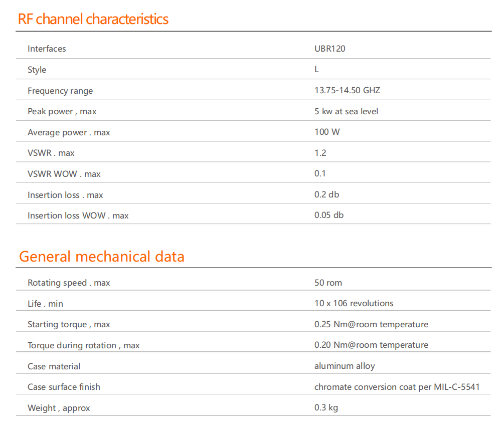Select the 'General mechanical data' heading

pyautogui.click(x=102, y=257)
